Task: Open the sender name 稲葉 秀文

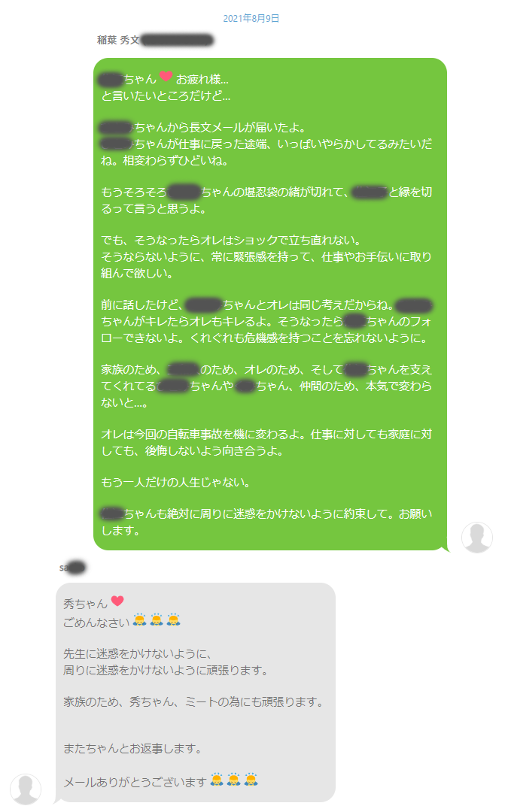Action: [x=119, y=40]
